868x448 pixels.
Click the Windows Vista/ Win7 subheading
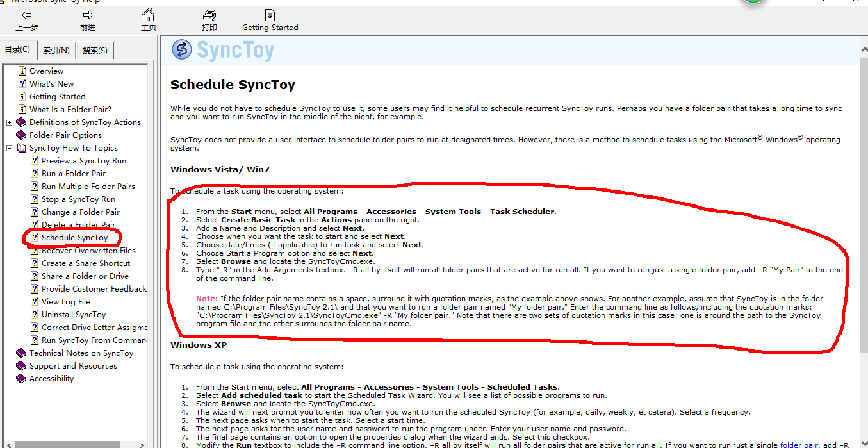coord(220,170)
